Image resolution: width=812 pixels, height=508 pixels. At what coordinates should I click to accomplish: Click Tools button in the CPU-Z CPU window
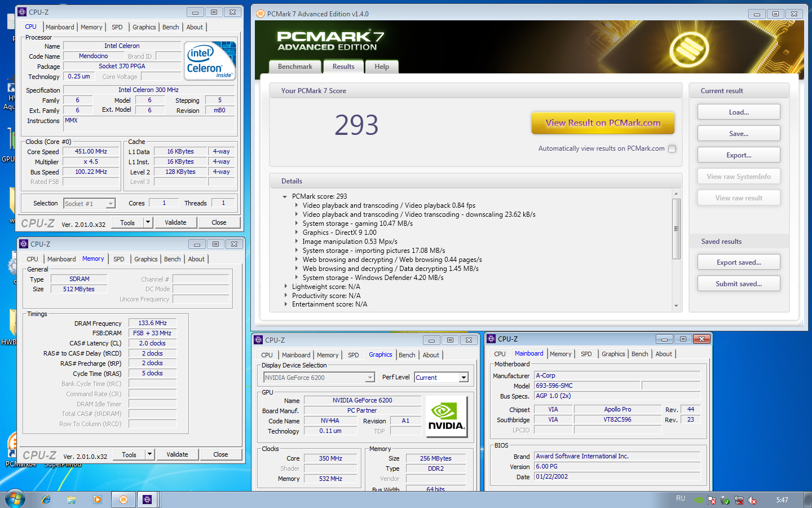[127, 222]
